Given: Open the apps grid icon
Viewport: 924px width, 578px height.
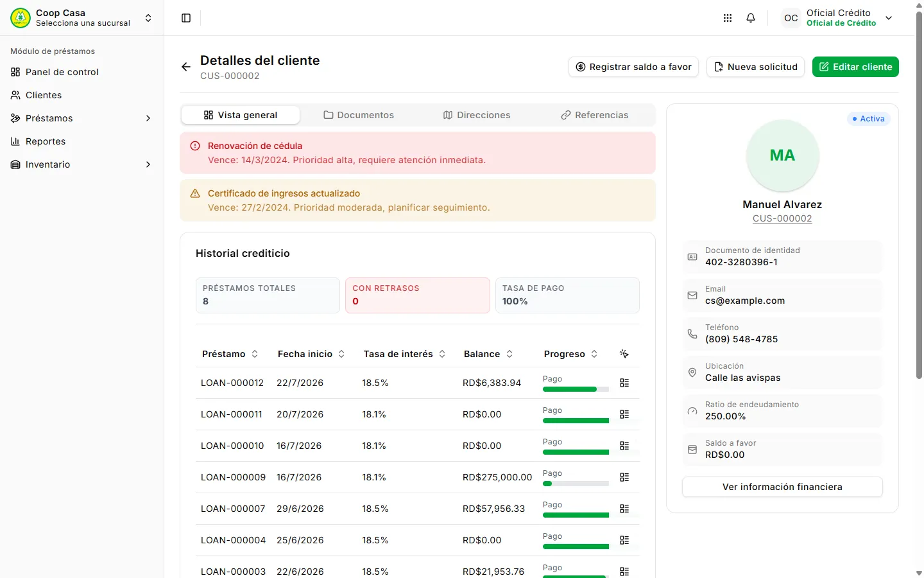Looking at the screenshot, I should click(728, 18).
